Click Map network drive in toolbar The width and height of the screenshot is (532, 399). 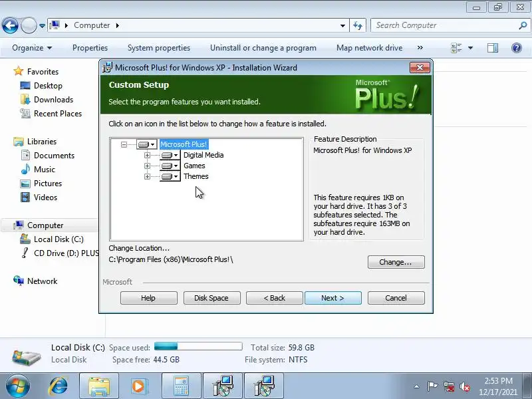point(370,48)
